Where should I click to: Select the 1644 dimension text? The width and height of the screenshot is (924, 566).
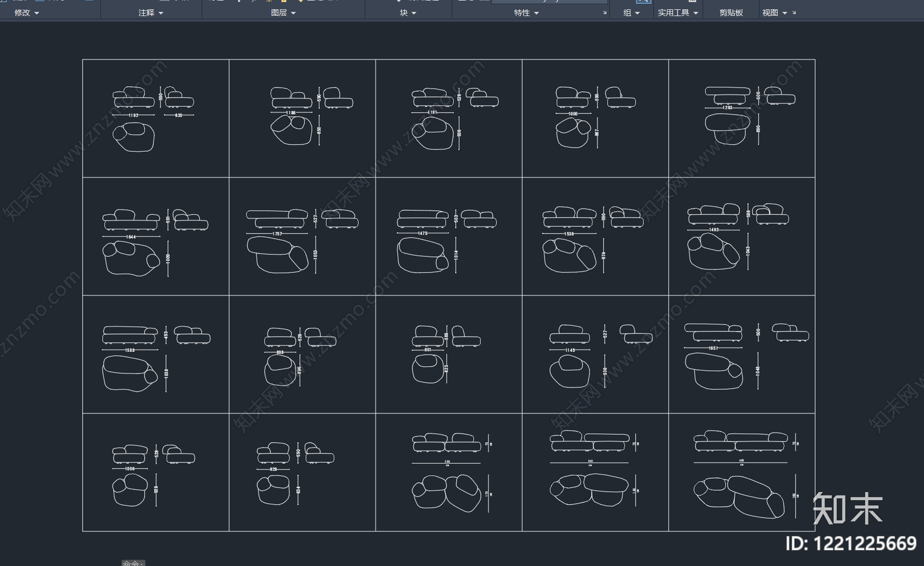[x=131, y=237]
